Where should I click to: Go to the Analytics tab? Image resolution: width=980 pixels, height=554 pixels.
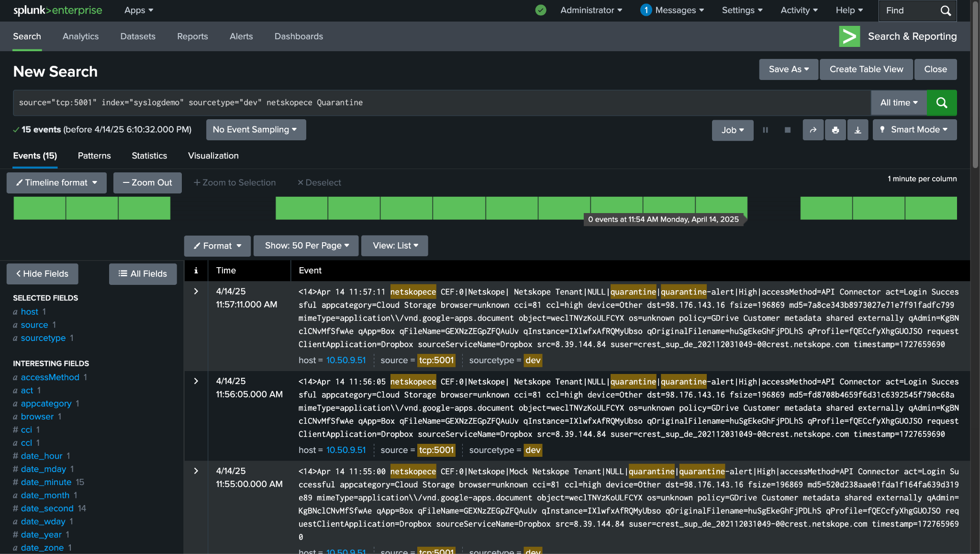(x=80, y=36)
